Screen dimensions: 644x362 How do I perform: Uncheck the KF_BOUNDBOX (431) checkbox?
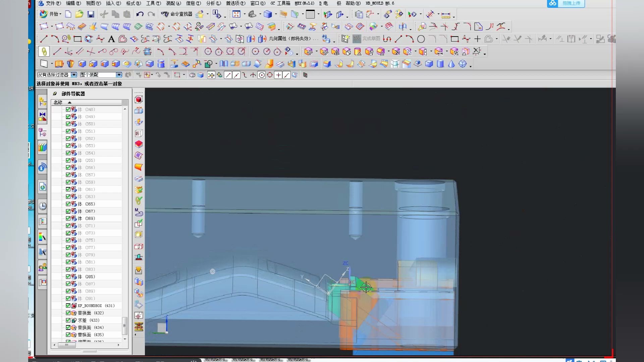click(x=68, y=306)
